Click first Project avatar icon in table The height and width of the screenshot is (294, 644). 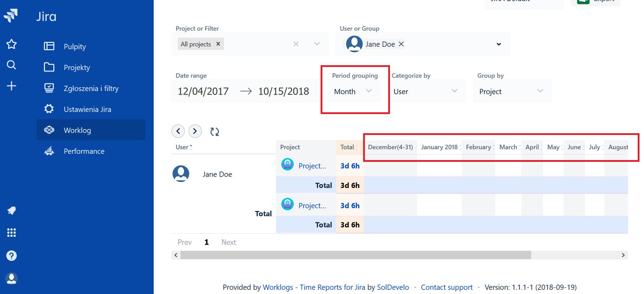(287, 164)
